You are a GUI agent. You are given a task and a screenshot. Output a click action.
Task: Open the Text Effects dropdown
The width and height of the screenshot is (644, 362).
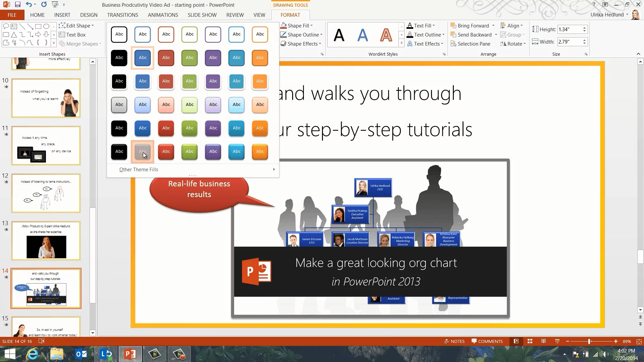point(427,44)
